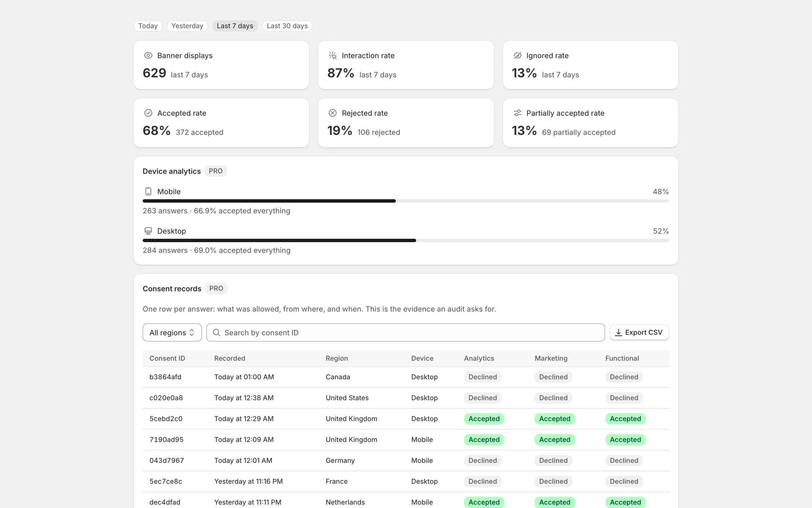Click consent ID dec4dfad

pyautogui.click(x=165, y=502)
